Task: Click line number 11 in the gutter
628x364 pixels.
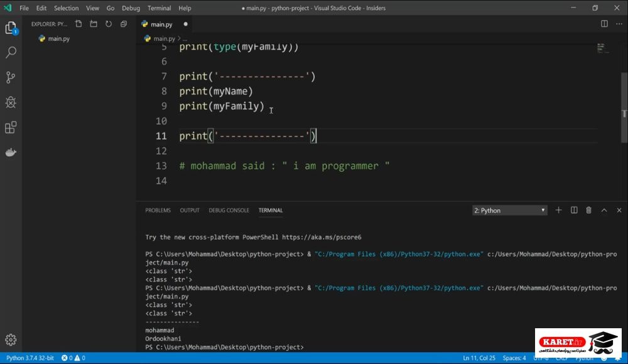Action: (x=161, y=136)
